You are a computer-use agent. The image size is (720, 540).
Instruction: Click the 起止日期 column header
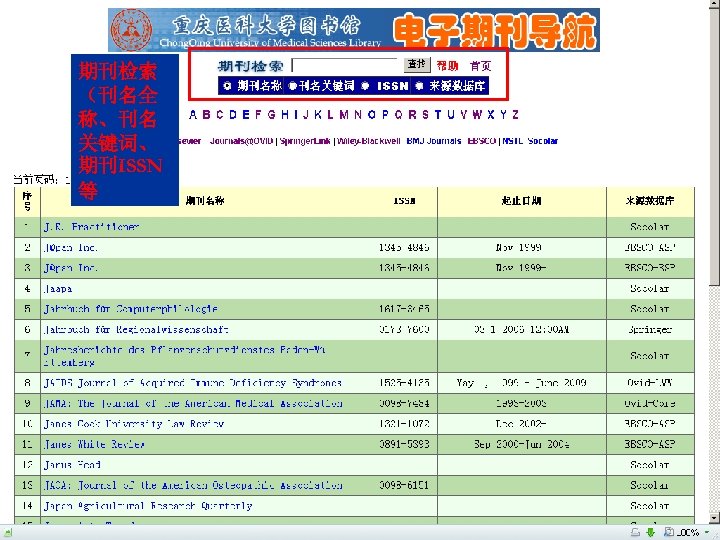(521, 201)
